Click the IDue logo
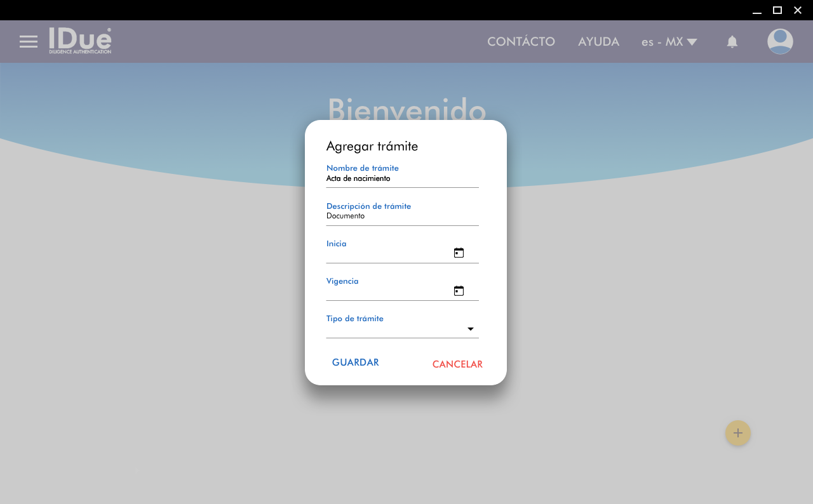The width and height of the screenshot is (813, 504). [80, 41]
